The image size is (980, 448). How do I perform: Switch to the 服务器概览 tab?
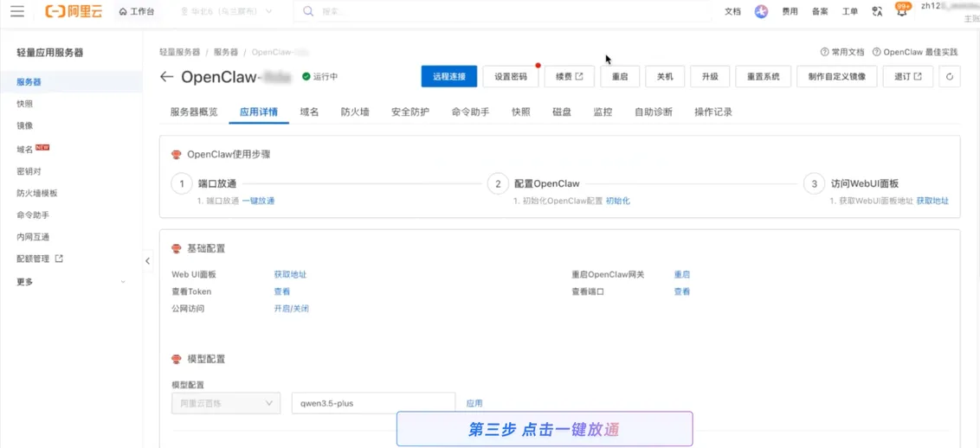tap(194, 112)
